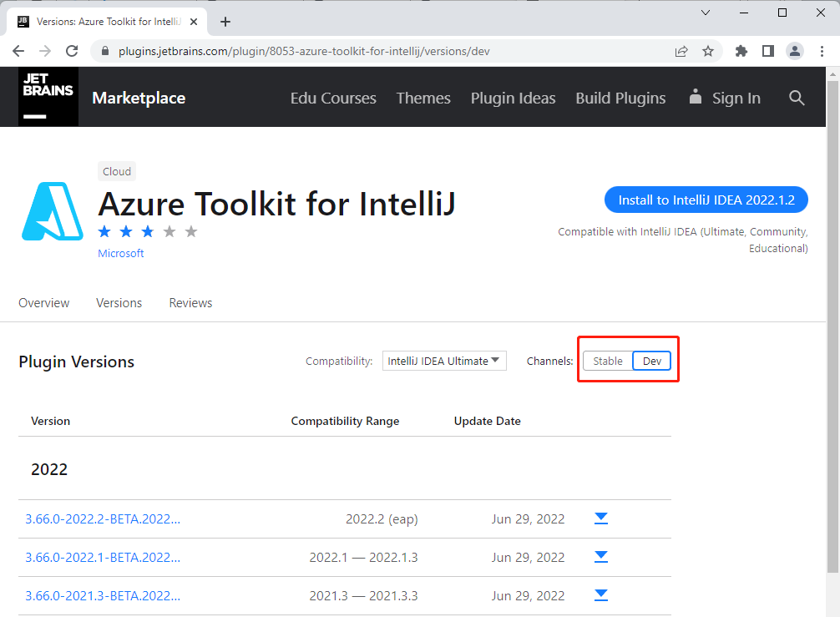The width and height of the screenshot is (840, 617).
Task: Click compatibility cell 2022.2 (eap)
Action: point(382,519)
